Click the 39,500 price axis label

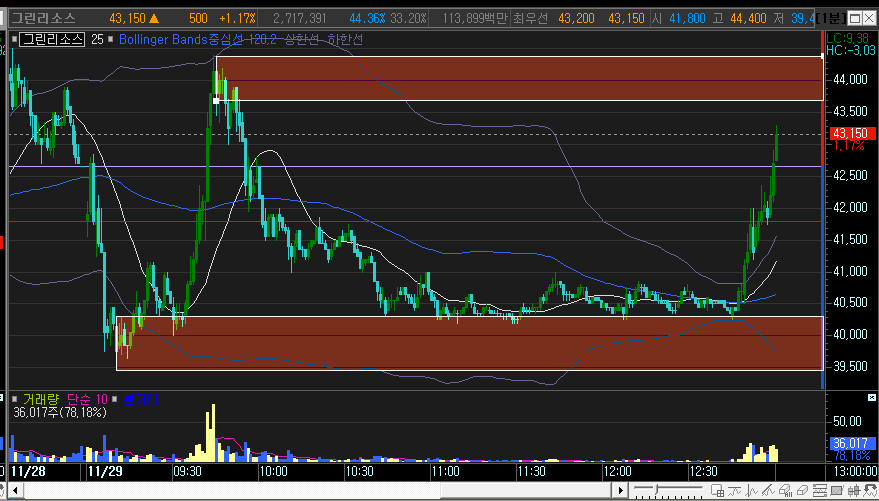pyautogui.click(x=850, y=367)
